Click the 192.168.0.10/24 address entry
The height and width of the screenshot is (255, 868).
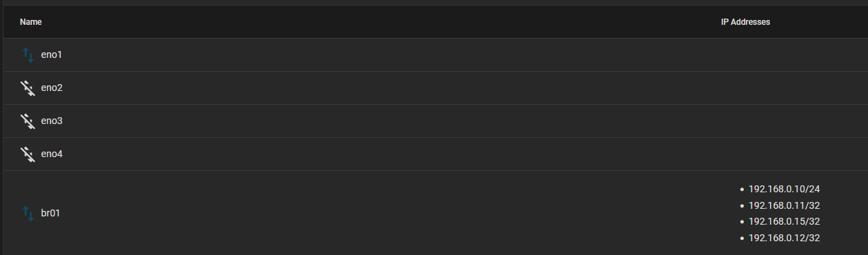[x=784, y=188]
